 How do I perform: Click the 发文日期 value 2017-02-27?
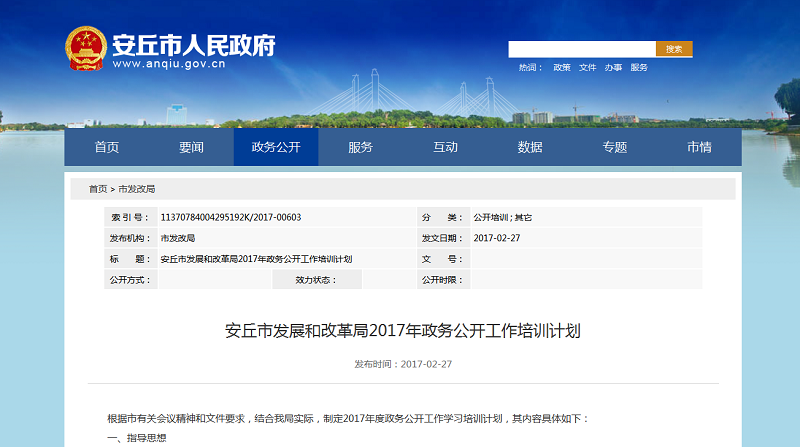[x=497, y=238]
